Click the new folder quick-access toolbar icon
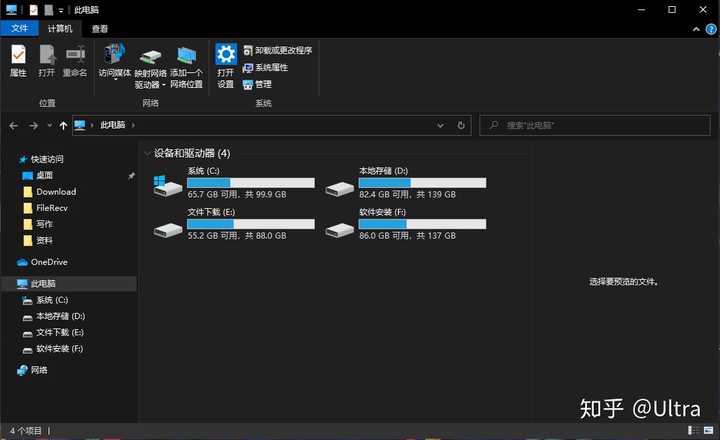 click(x=48, y=10)
